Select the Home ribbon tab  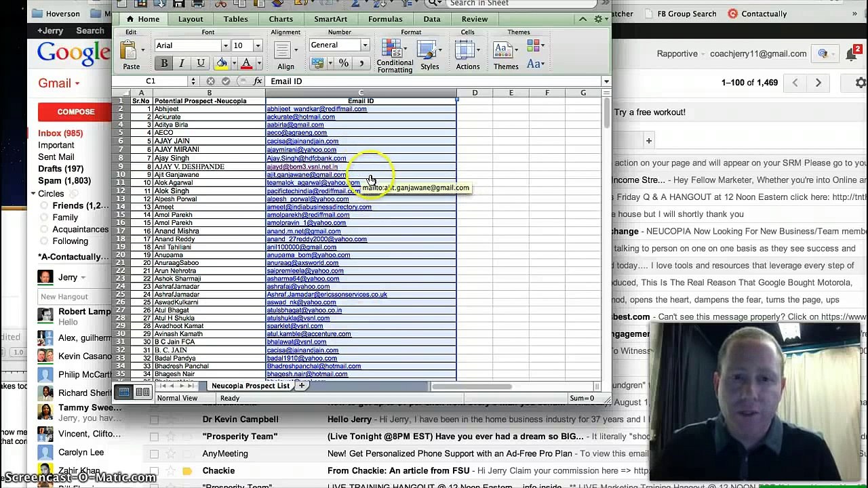tap(143, 19)
